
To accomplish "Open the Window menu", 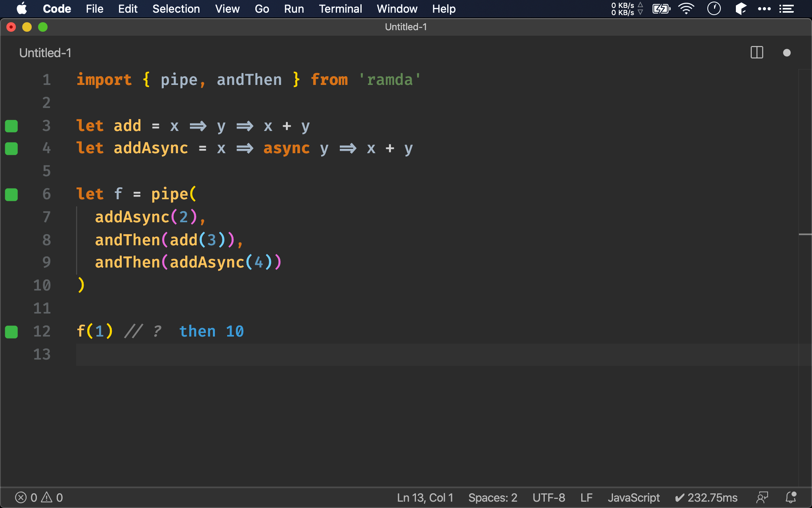I will tap(397, 9).
